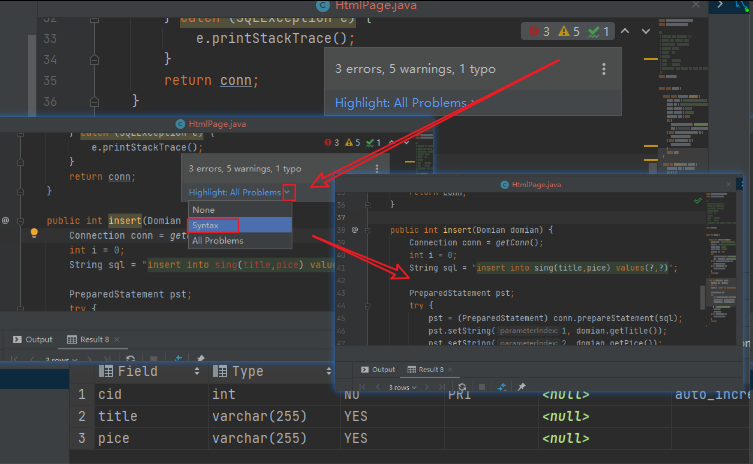Viewport: 753px width, 464px height.
Task: Go to previous highlighted error in top editor
Action: click(x=625, y=31)
